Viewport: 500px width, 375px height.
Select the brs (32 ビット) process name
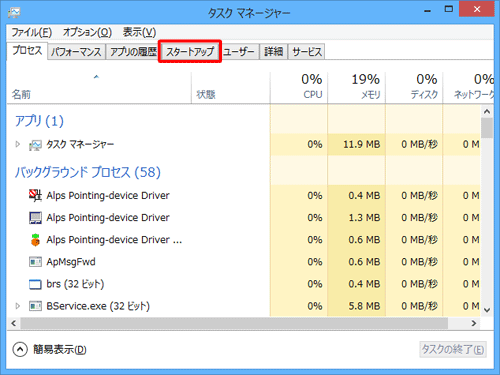75,284
